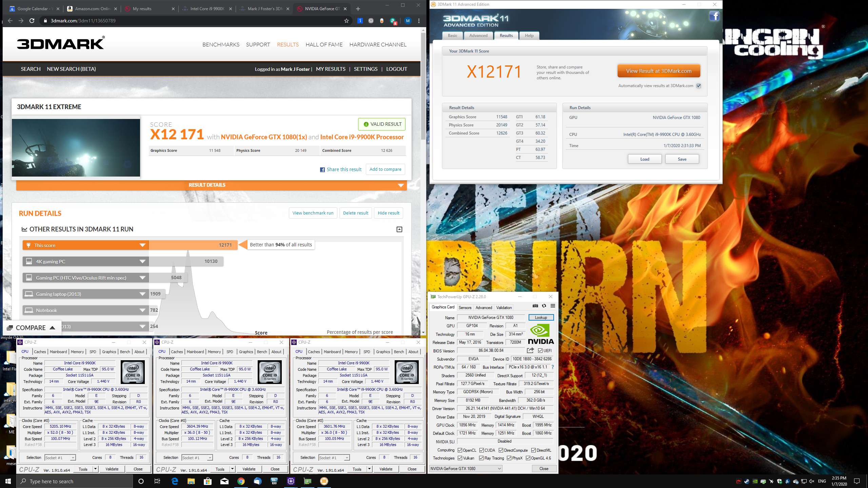The image size is (868, 488).
Task: Switch to the Advanced tab in 3DMark 11
Action: pos(478,36)
